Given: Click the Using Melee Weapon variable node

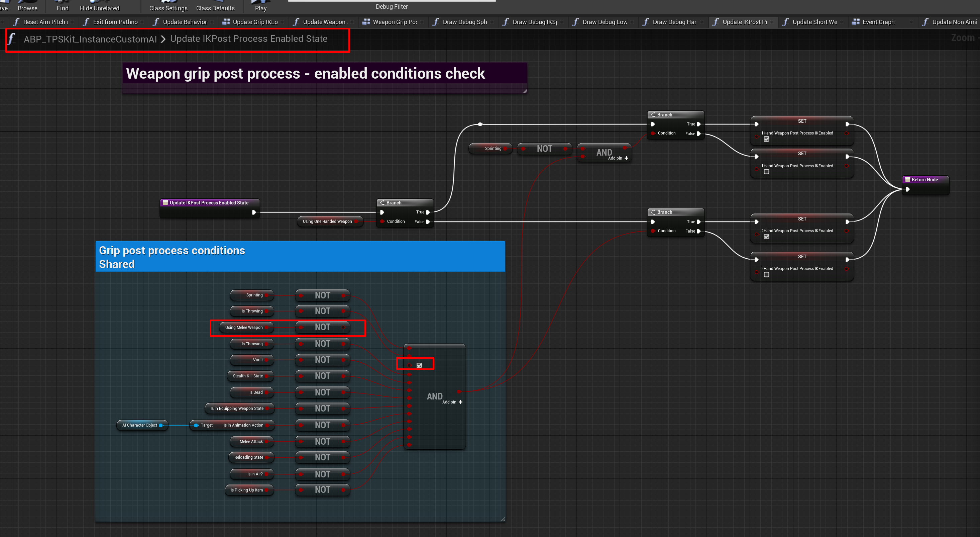Looking at the screenshot, I should pos(244,327).
